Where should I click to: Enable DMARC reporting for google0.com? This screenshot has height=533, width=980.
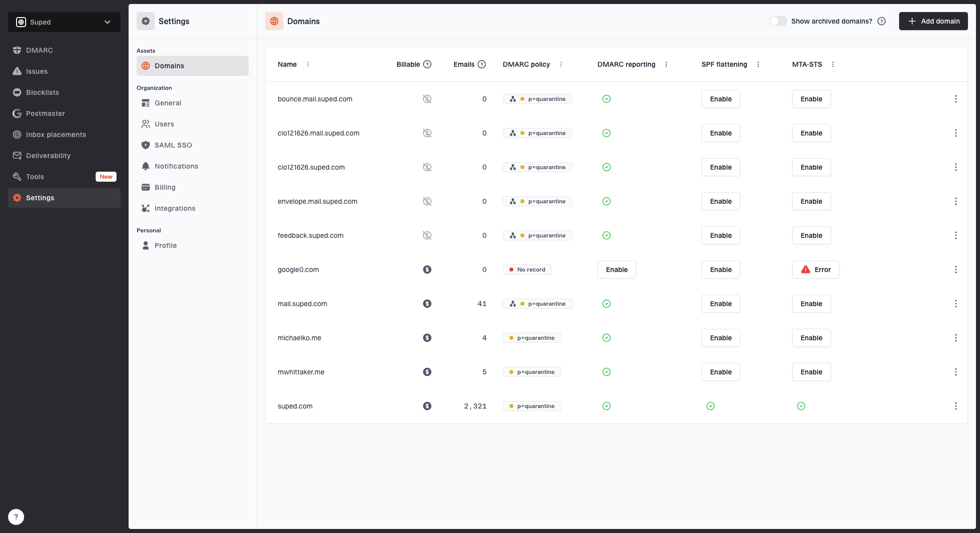(x=617, y=270)
